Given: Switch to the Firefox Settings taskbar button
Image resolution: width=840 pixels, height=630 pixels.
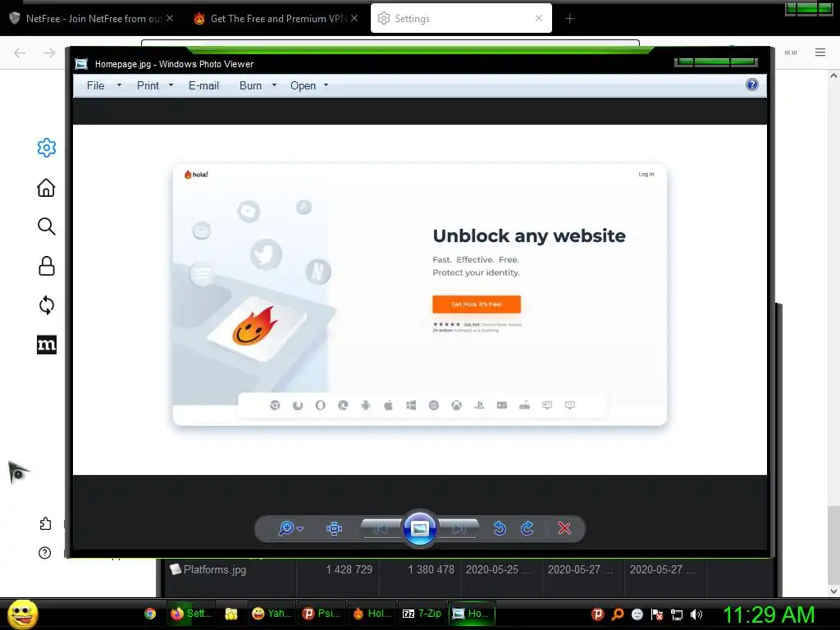Looking at the screenshot, I should tap(190, 614).
